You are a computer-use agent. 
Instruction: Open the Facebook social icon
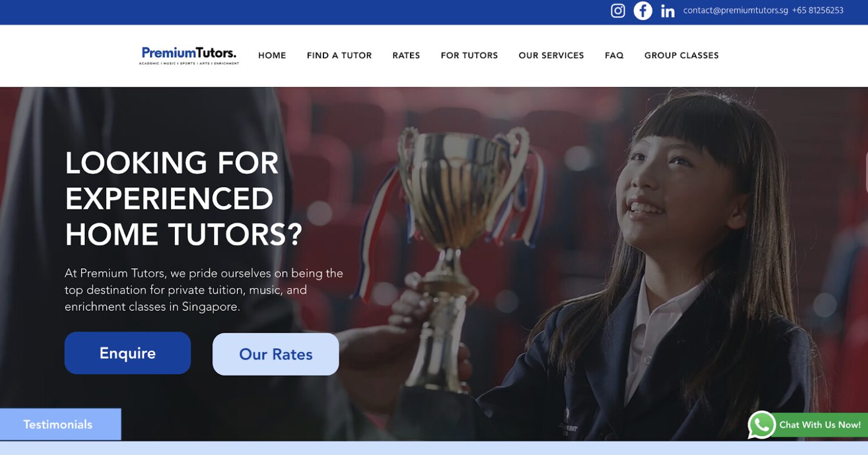coord(643,11)
